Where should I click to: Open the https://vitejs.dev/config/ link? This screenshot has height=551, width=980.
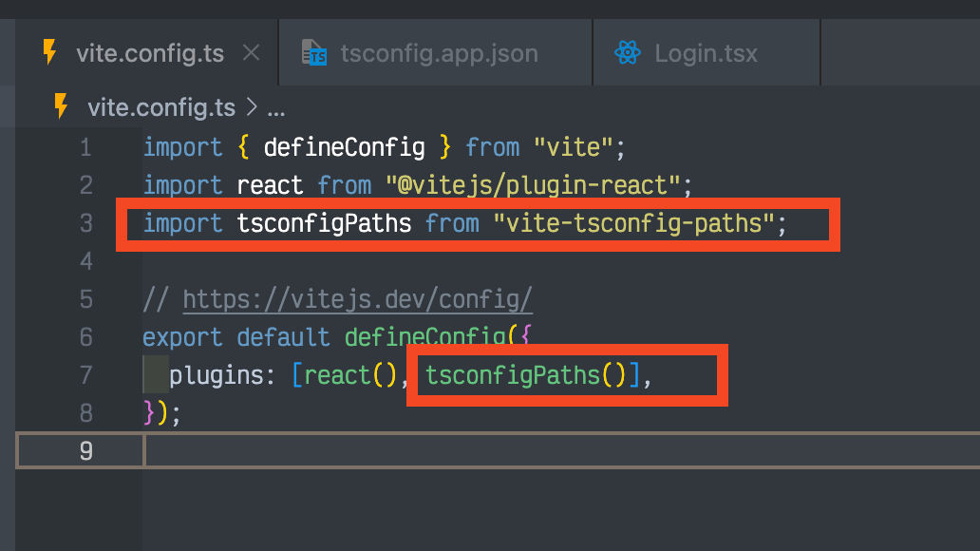click(x=357, y=299)
